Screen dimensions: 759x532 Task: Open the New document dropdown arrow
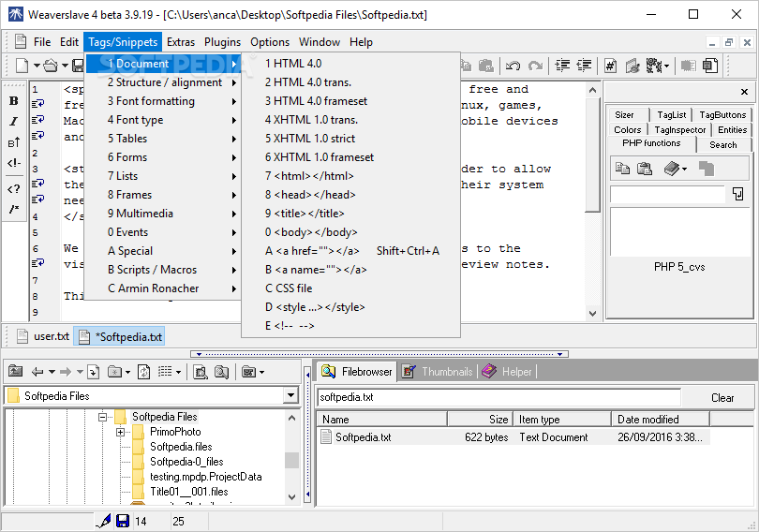coord(37,66)
